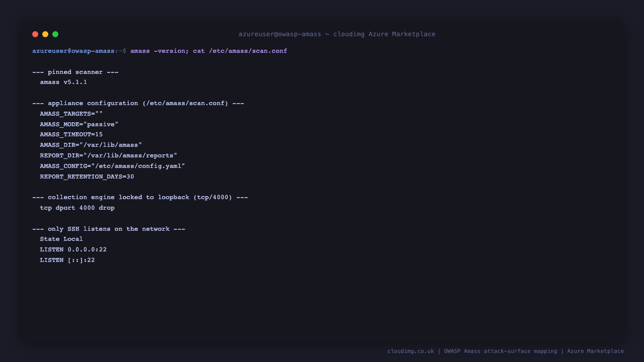Click the 'LISTEN [::]:22' line
The image size is (644, 362).
coord(67,260)
